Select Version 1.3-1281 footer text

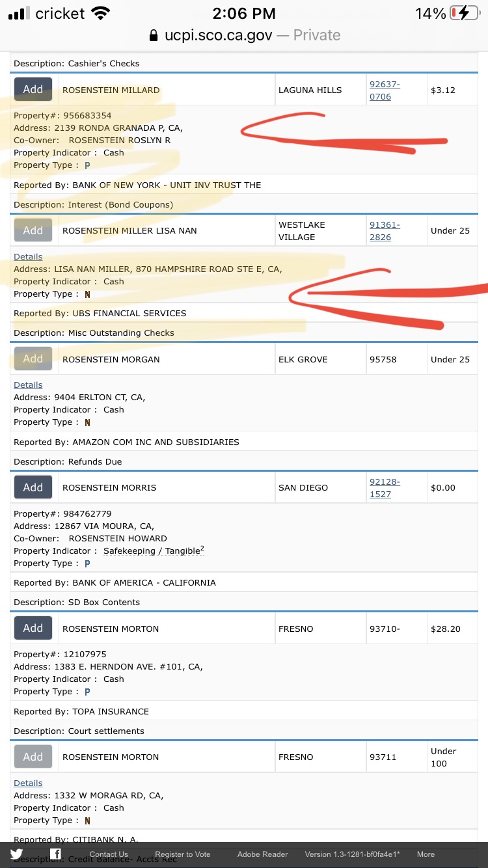[x=353, y=854]
